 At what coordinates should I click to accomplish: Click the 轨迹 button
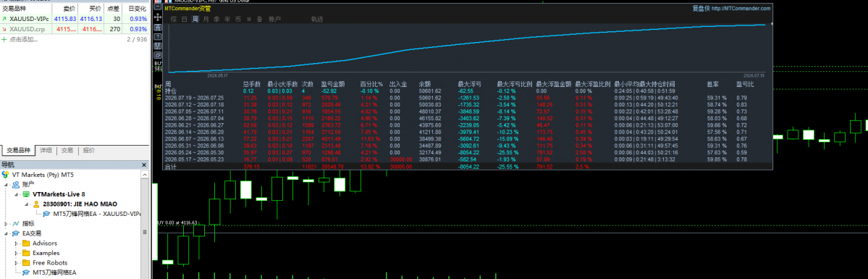click(x=316, y=19)
